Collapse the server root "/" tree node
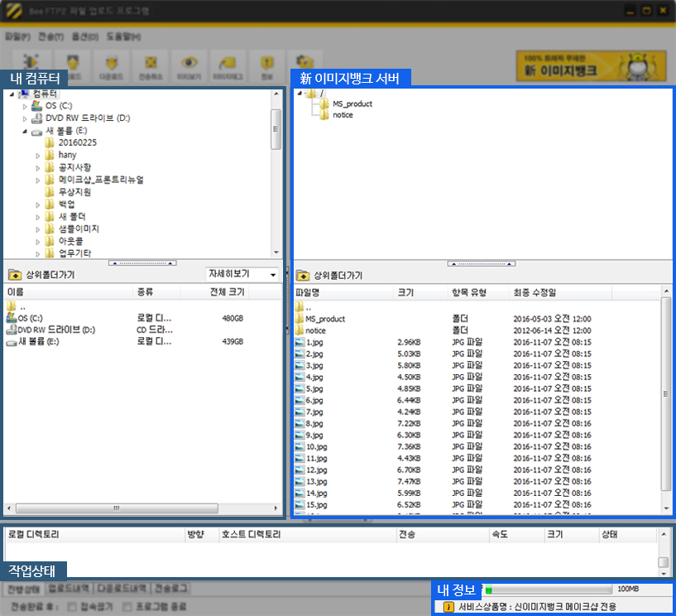Image resolution: width=676 pixels, height=616 pixels. click(x=300, y=93)
